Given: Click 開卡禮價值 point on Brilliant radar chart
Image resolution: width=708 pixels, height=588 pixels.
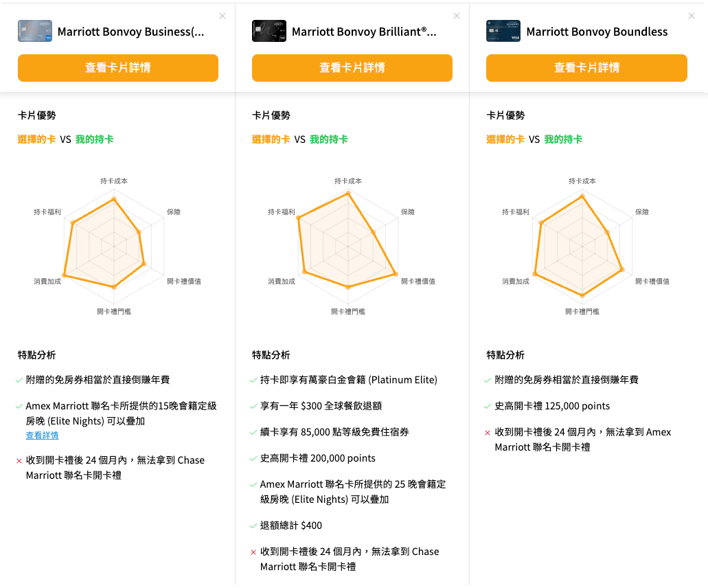Looking at the screenshot, I should tap(396, 275).
